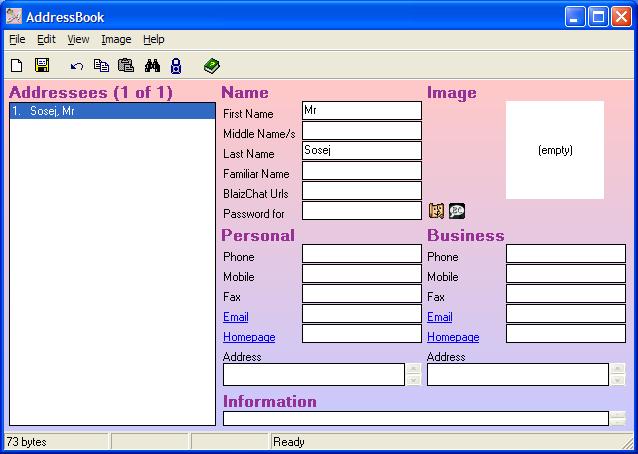
Task: Click the Last Name field
Action: point(362,151)
